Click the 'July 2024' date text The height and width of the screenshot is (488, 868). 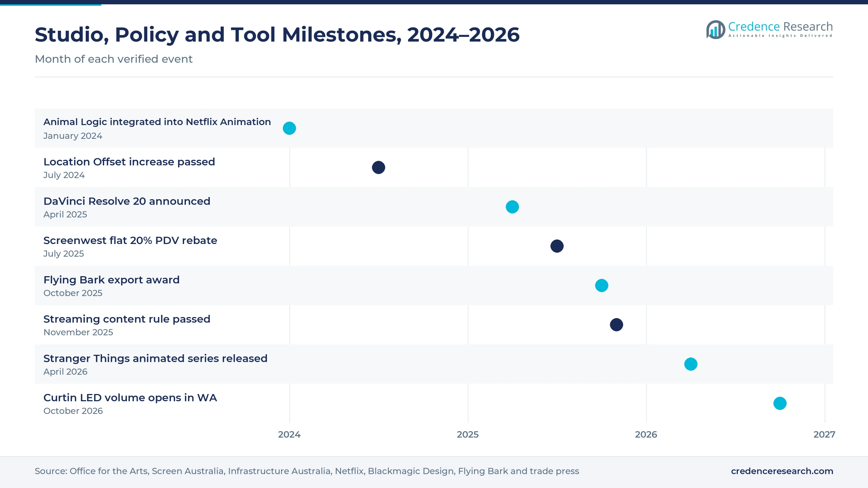pos(64,175)
